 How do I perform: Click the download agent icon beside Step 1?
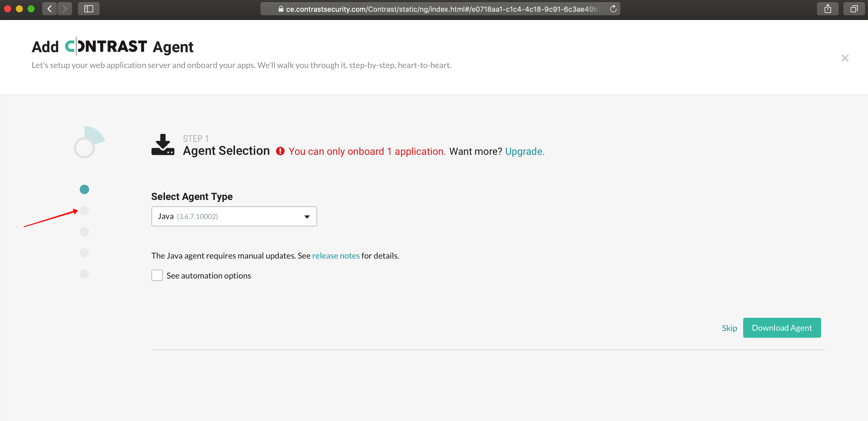(163, 145)
